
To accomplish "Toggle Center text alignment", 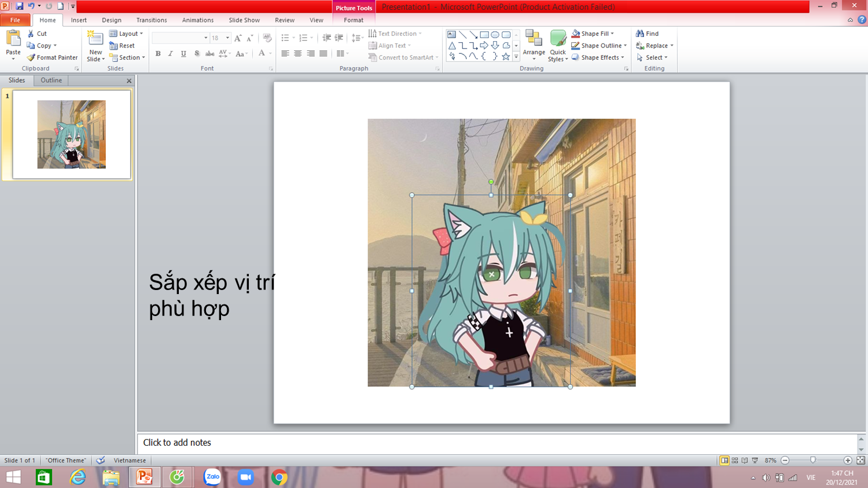I will coord(298,54).
